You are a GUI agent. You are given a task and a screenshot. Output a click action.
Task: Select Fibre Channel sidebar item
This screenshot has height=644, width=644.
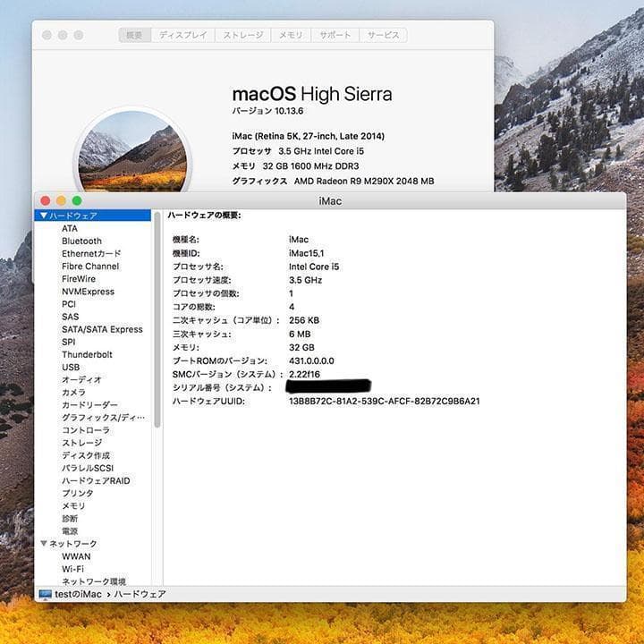[90, 267]
